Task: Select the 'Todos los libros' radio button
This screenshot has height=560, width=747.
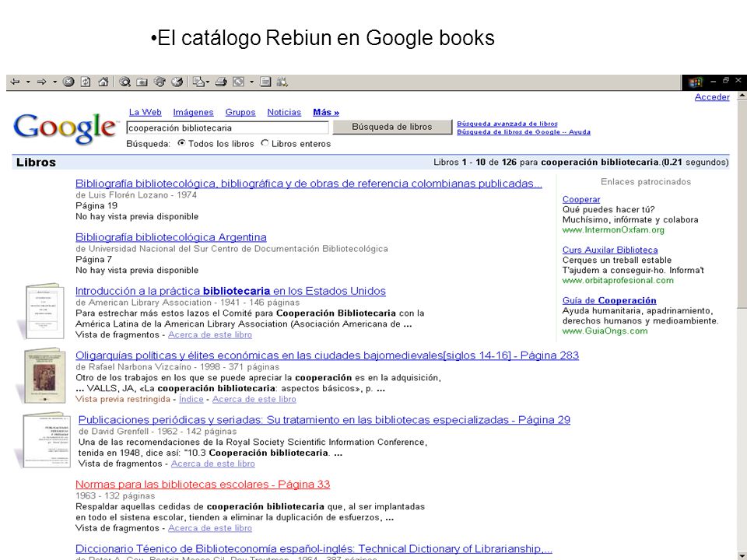Action: click(x=181, y=143)
